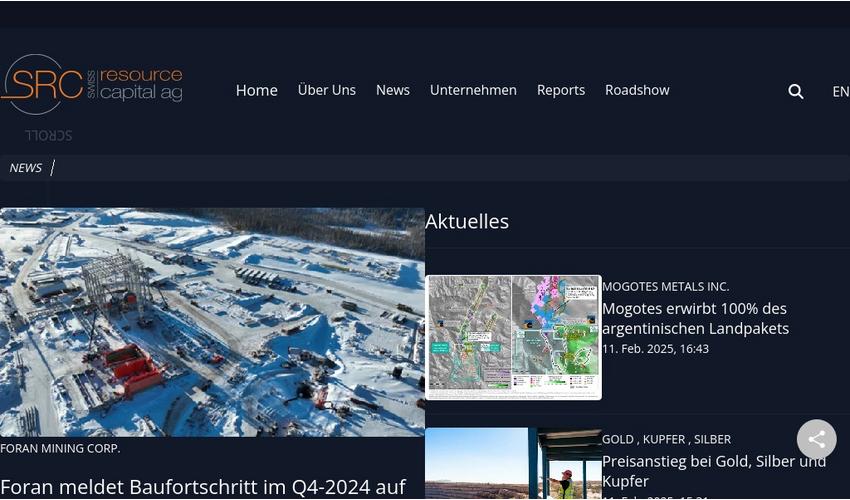Open the Über Uns menu item
This screenshot has width=850, height=500.
coord(327,90)
